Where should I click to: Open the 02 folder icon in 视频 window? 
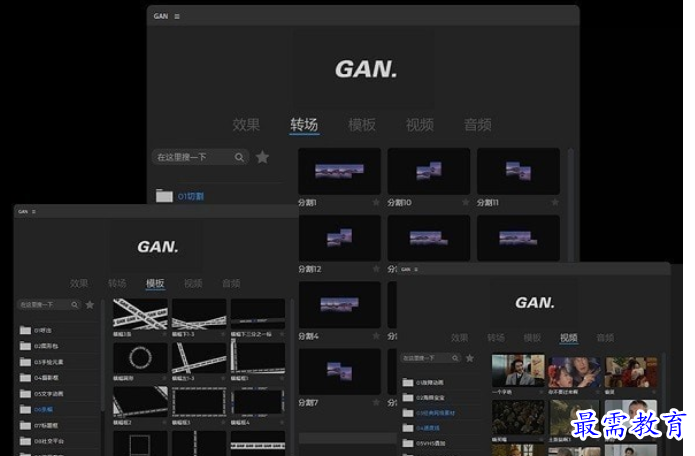(408, 398)
